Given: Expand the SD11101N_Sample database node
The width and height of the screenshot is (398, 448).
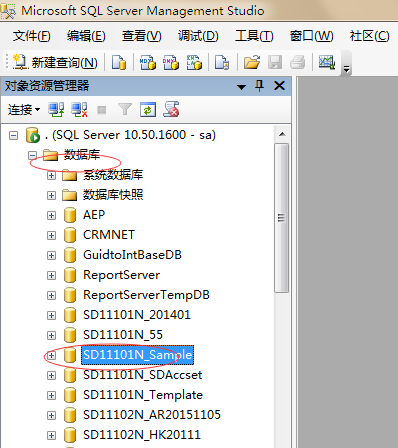Looking at the screenshot, I should pos(51,355).
